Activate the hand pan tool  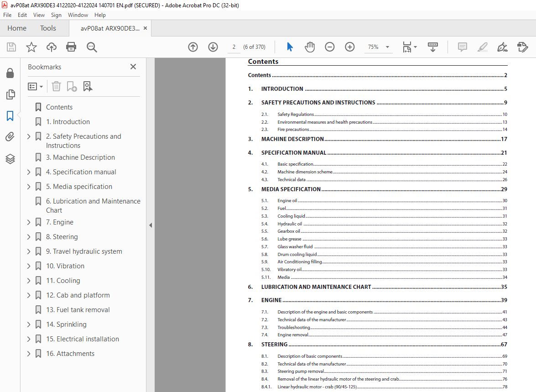[310, 47]
